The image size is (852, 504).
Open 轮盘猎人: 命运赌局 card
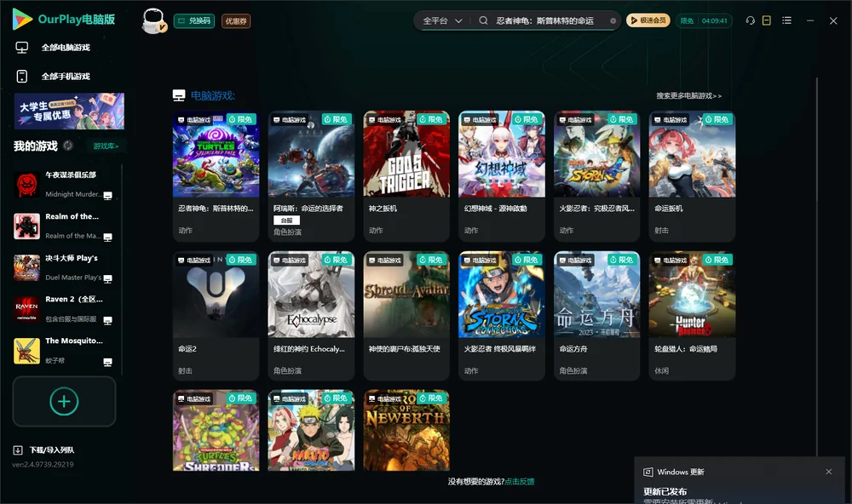692,316
